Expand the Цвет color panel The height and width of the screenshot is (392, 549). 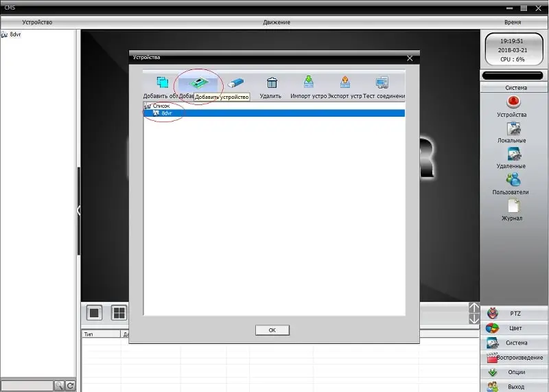click(515, 328)
